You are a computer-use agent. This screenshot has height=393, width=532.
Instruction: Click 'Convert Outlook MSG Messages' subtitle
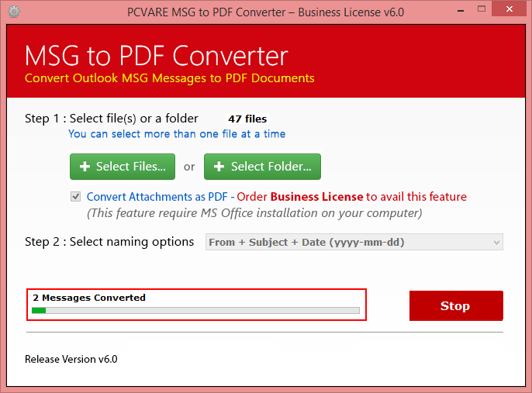pyautogui.click(x=170, y=78)
